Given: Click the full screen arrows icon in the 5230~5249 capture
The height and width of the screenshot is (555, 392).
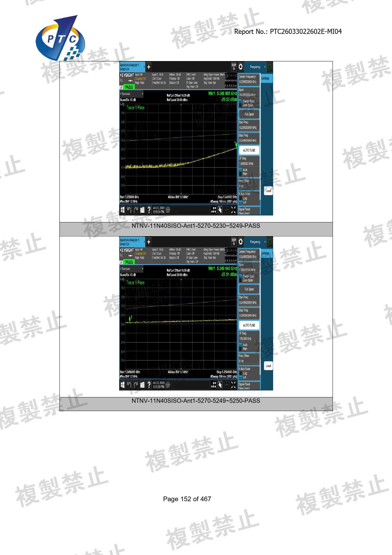Looking at the screenshot, I should pyautogui.click(x=233, y=210).
